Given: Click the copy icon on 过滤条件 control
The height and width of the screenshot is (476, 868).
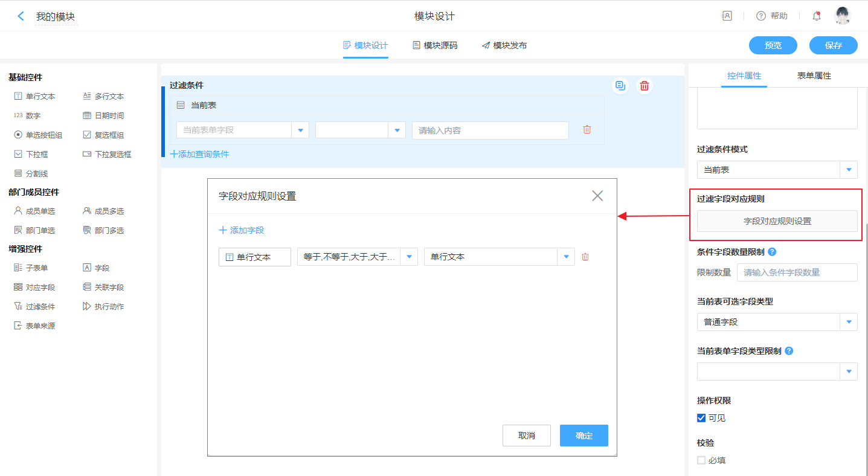Looking at the screenshot, I should click(620, 86).
